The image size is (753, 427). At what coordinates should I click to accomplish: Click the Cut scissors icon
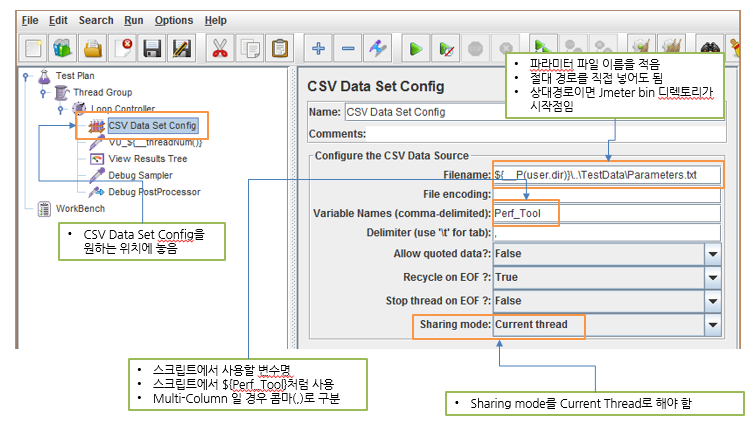(x=219, y=48)
